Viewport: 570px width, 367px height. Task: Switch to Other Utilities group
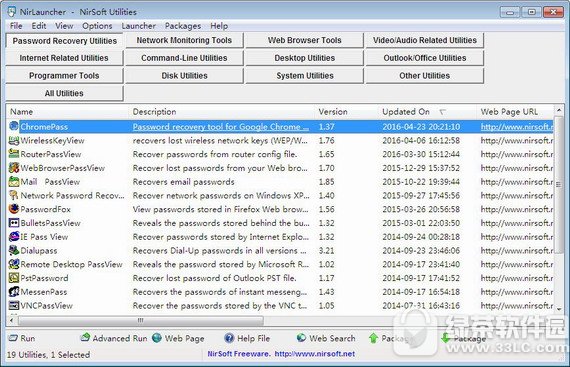(x=425, y=76)
